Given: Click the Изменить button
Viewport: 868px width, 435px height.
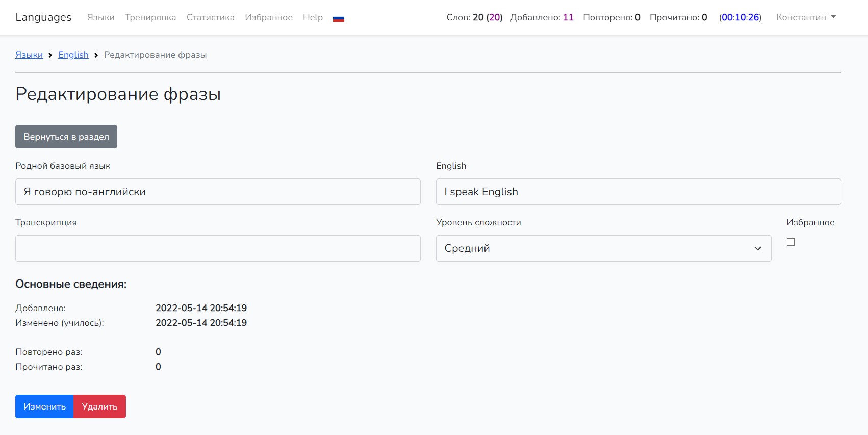Looking at the screenshot, I should (x=44, y=406).
